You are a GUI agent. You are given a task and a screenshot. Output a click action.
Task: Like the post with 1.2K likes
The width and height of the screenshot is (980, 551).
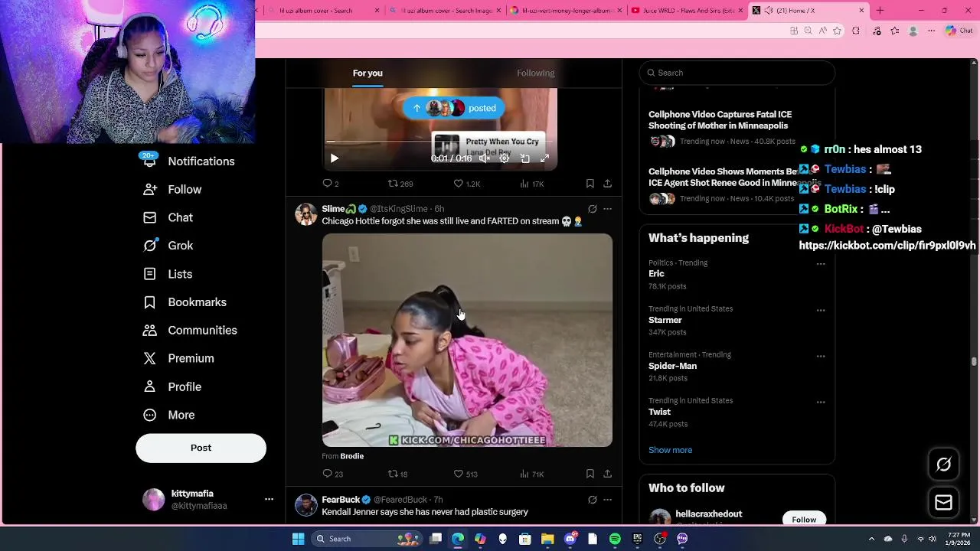466,184
